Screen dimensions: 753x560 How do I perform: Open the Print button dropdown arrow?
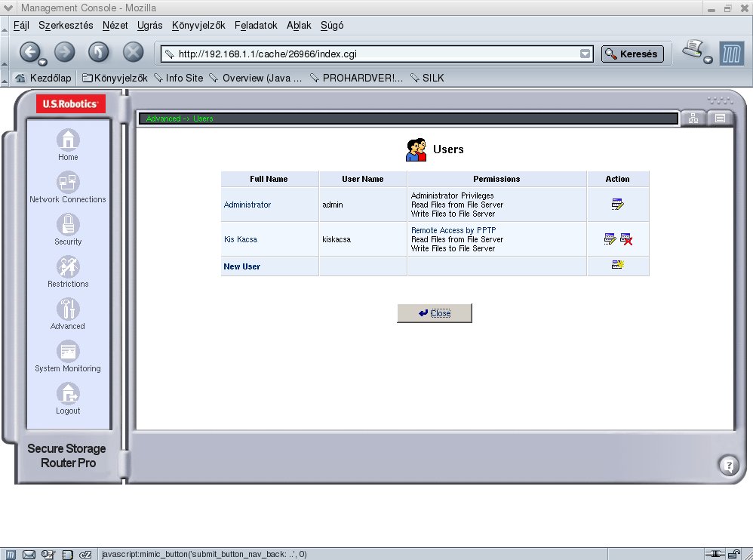[708, 60]
